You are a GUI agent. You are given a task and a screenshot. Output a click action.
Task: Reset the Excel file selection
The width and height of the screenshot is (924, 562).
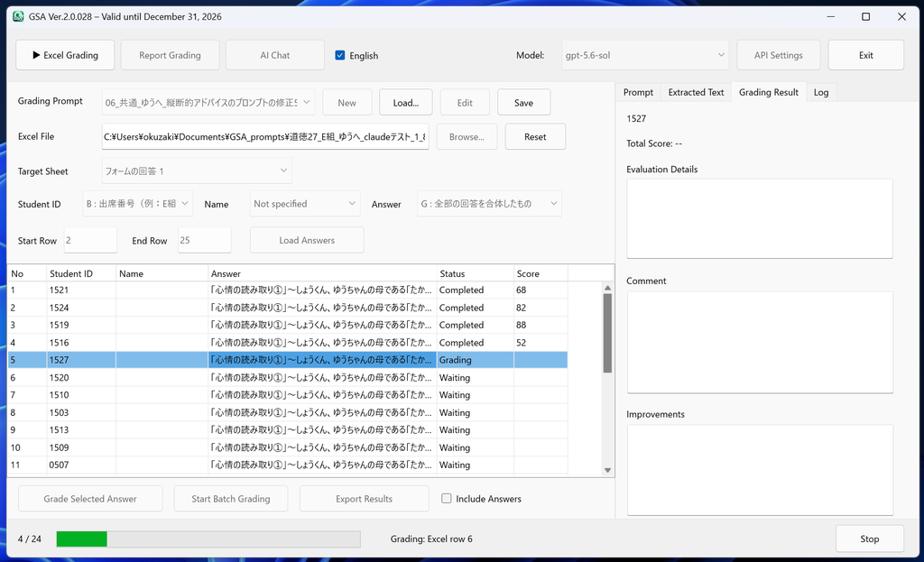coord(535,137)
